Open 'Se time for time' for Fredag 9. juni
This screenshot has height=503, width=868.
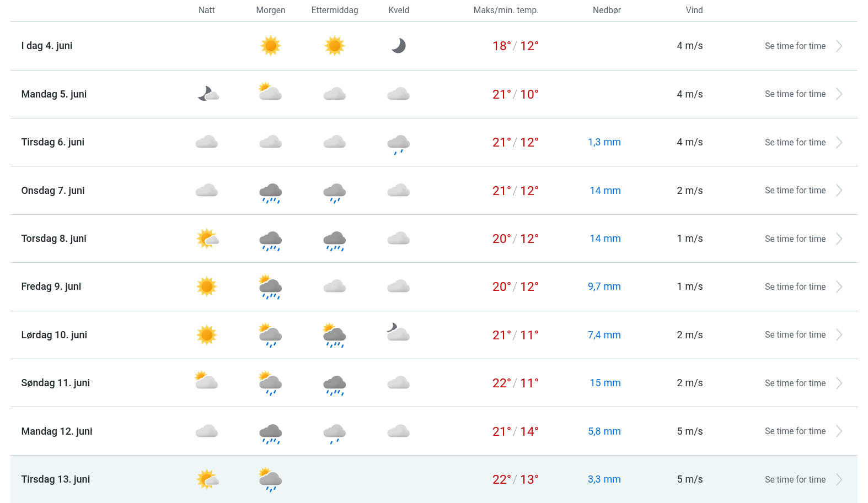pos(795,287)
